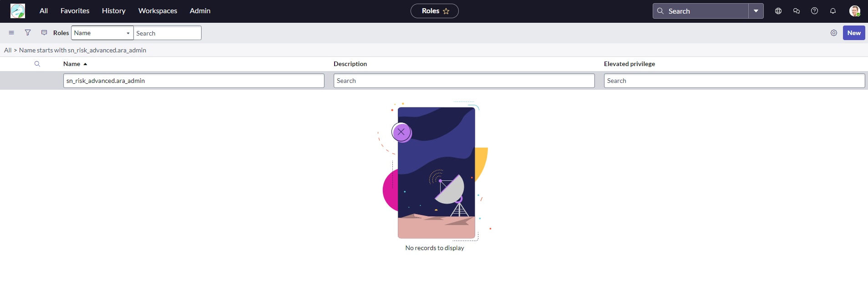Sort by the Description column header

tap(350, 64)
